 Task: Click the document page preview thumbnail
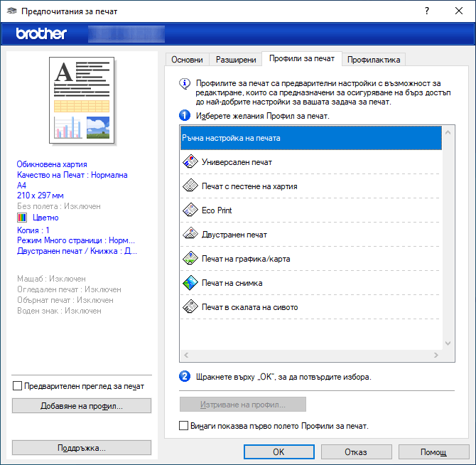tap(82, 100)
